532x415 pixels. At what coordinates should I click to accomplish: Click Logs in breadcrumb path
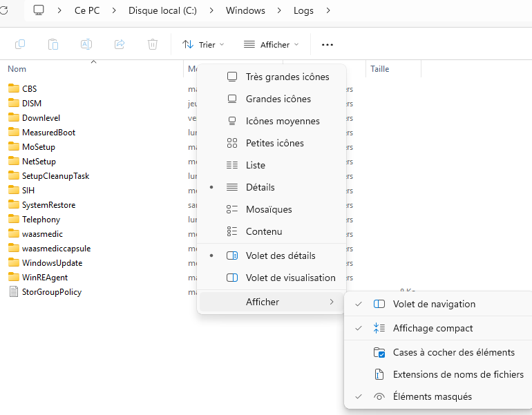303,10
